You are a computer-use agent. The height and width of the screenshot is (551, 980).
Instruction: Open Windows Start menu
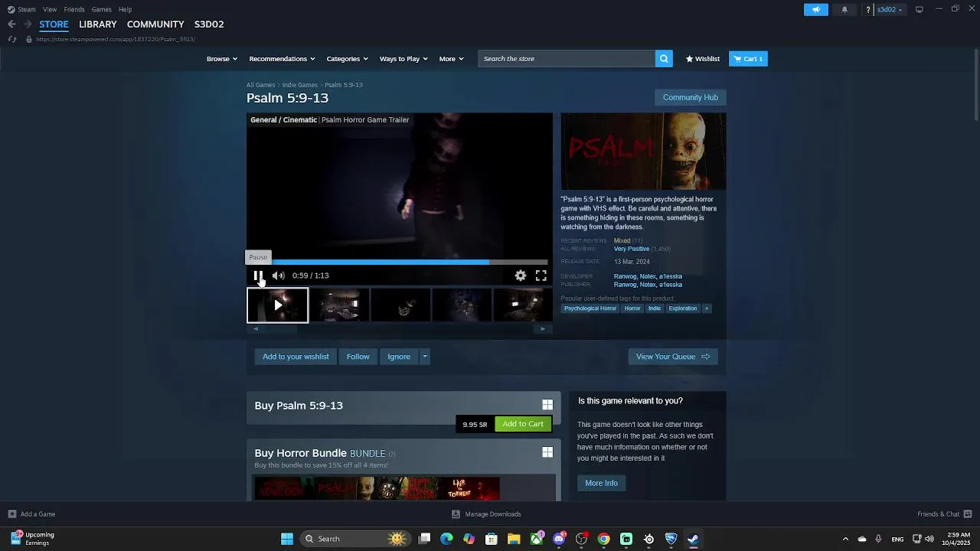[287, 539]
